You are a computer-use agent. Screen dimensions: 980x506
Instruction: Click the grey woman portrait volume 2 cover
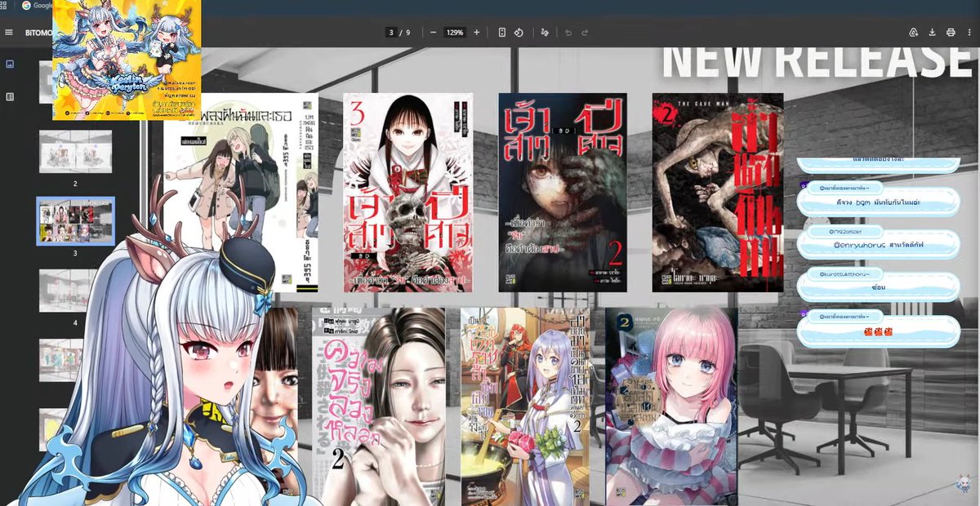378,406
